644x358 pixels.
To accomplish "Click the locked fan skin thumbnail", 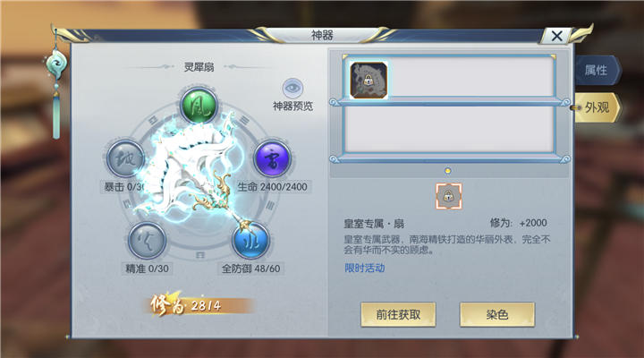I will click(x=369, y=81).
